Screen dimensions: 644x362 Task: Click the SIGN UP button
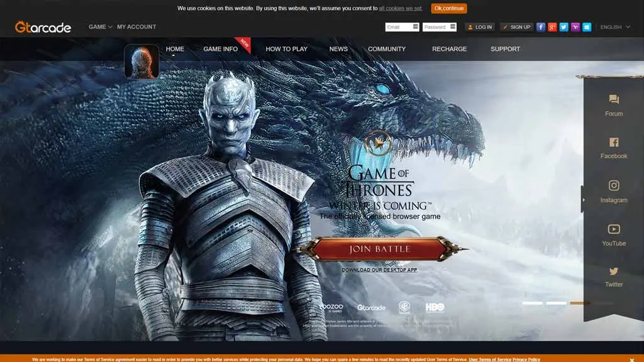(x=517, y=27)
